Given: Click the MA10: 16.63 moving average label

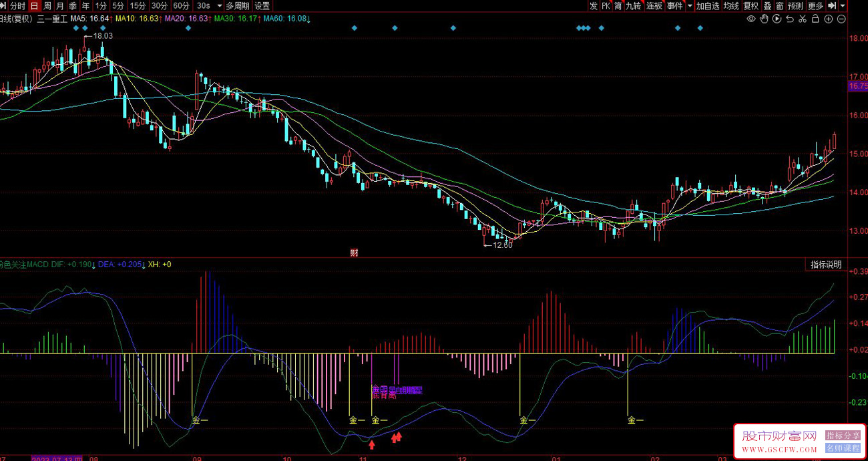Looking at the screenshot, I should [x=138, y=19].
